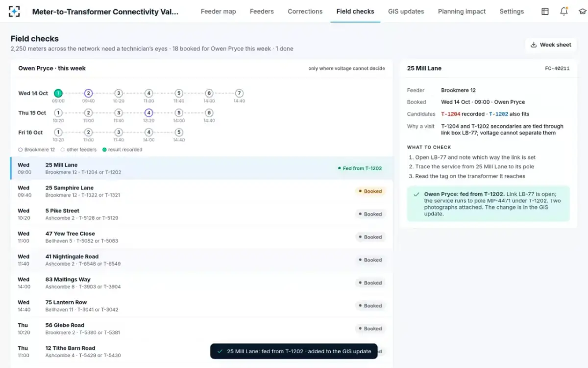The height and width of the screenshot is (368, 588).
Task: Open the 12 Tithe Barn Road row
Action: click(x=201, y=351)
